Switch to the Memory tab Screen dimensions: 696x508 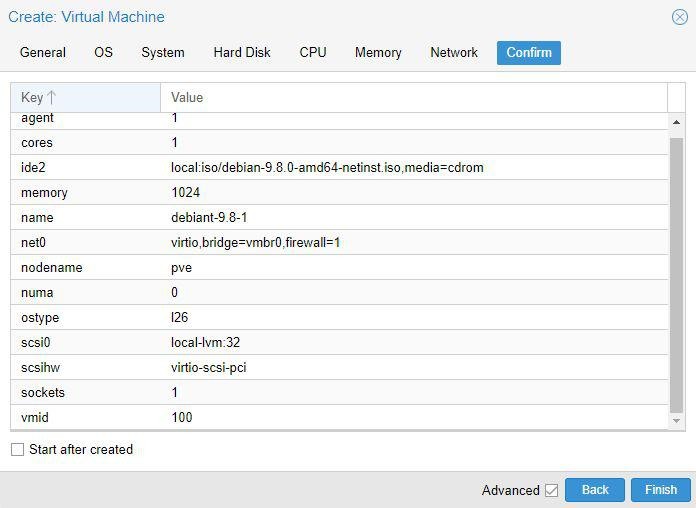[378, 53]
